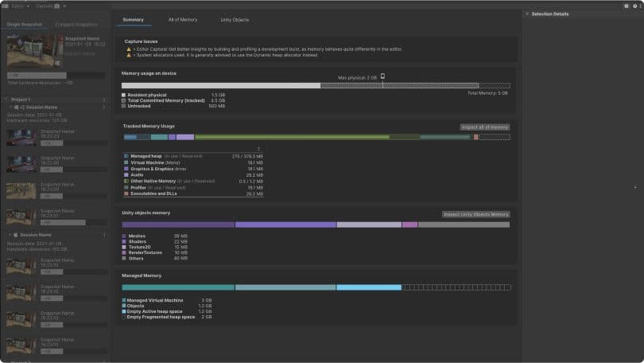Switch to the Unity Objects tab
644x363 pixels.
click(x=235, y=19)
